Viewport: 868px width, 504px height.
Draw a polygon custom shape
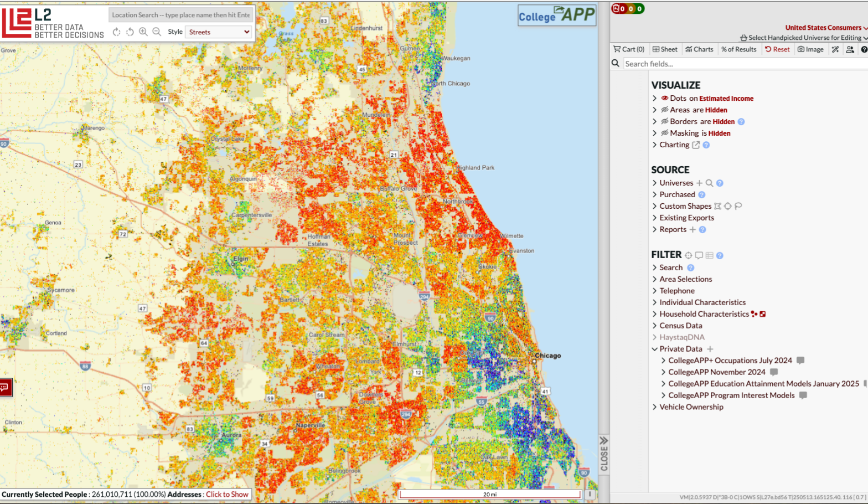click(717, 206)
